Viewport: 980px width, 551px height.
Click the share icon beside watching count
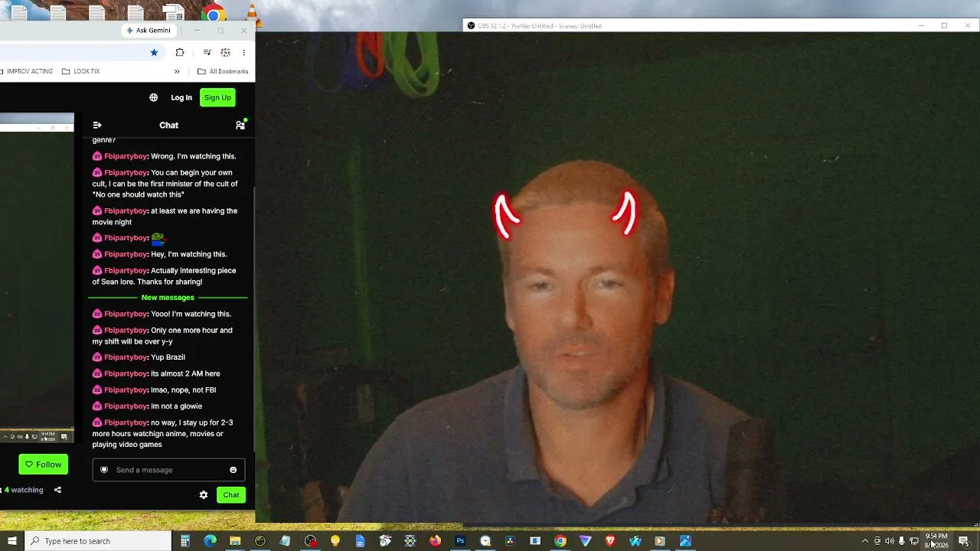tap(57, 490)
